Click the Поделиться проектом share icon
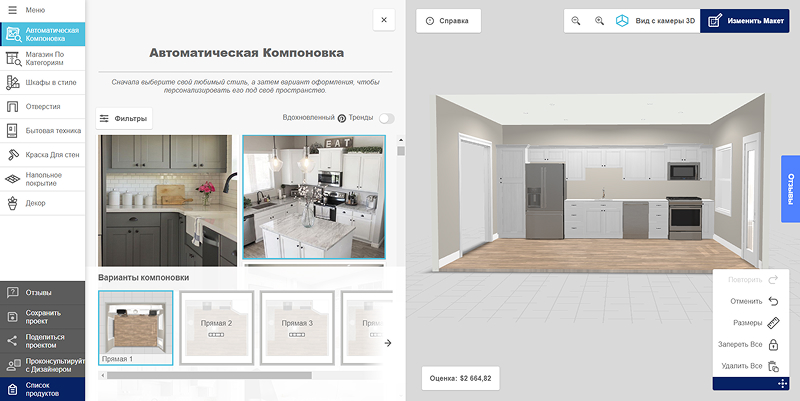800x401 pixels. point(12,341)
